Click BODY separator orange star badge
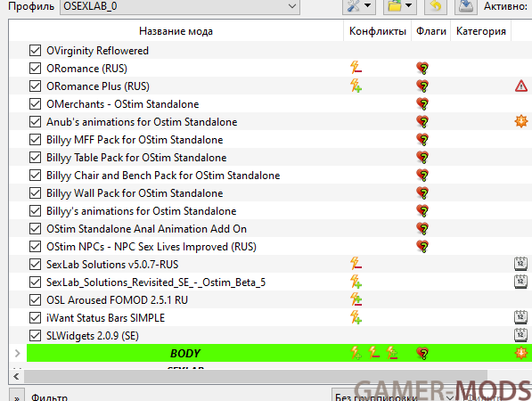Screen dimensions: 532x401 [521, 353]
